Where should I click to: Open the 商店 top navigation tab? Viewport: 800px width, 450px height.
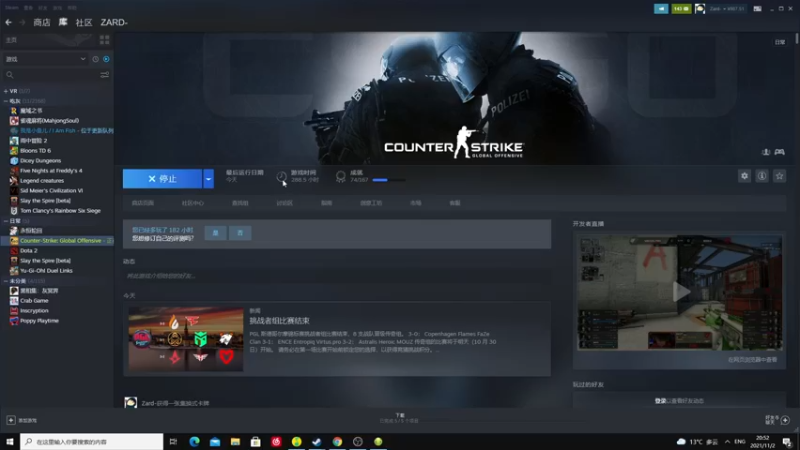(x=42, y=22)
